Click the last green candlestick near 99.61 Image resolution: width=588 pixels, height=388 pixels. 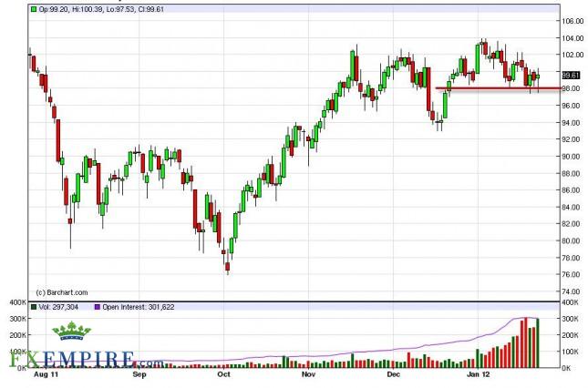(538, 77)
